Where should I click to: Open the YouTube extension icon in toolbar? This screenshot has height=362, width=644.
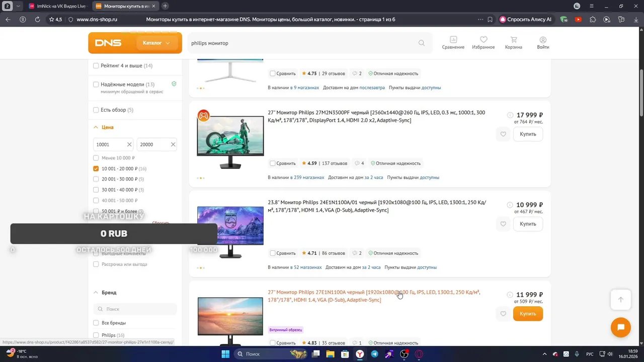tap(578, 20)
